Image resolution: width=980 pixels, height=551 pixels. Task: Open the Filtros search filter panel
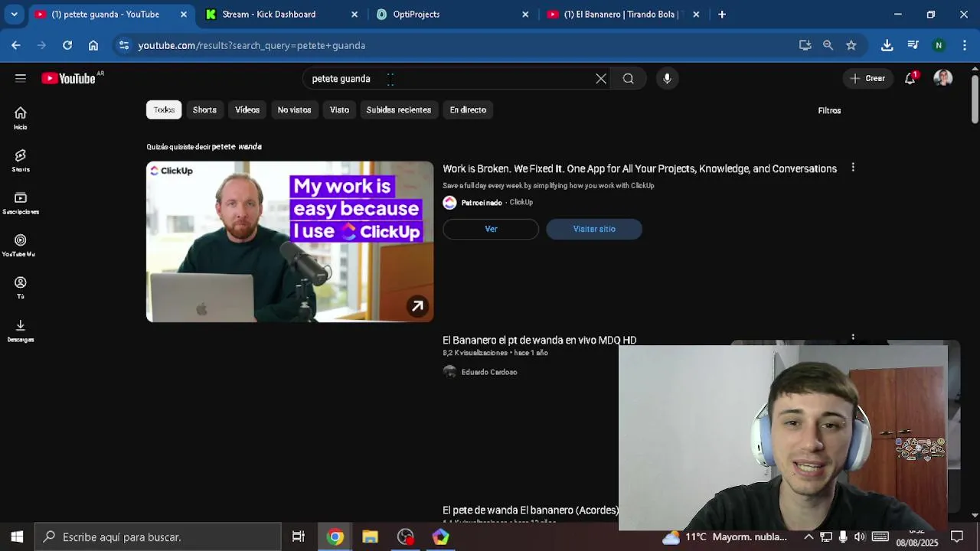point(829,110)
